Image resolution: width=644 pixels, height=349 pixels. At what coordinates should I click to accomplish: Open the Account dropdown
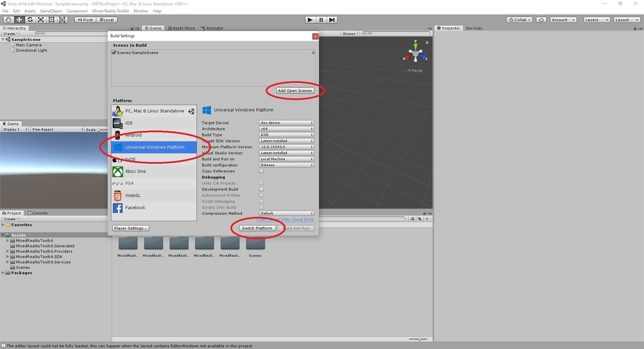pyautogui.click(x=563, y=20)
